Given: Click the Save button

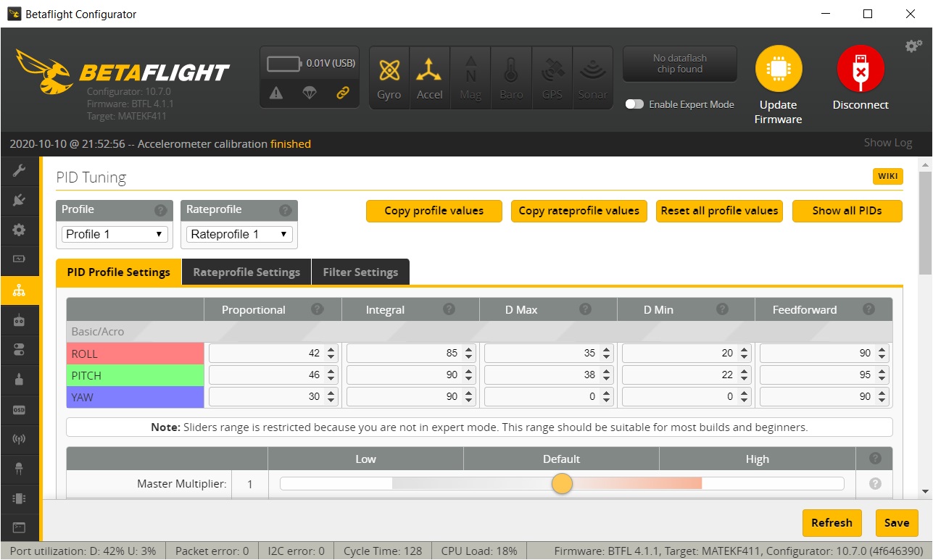Looking at the screenshot, I should (x=897, y=522).
